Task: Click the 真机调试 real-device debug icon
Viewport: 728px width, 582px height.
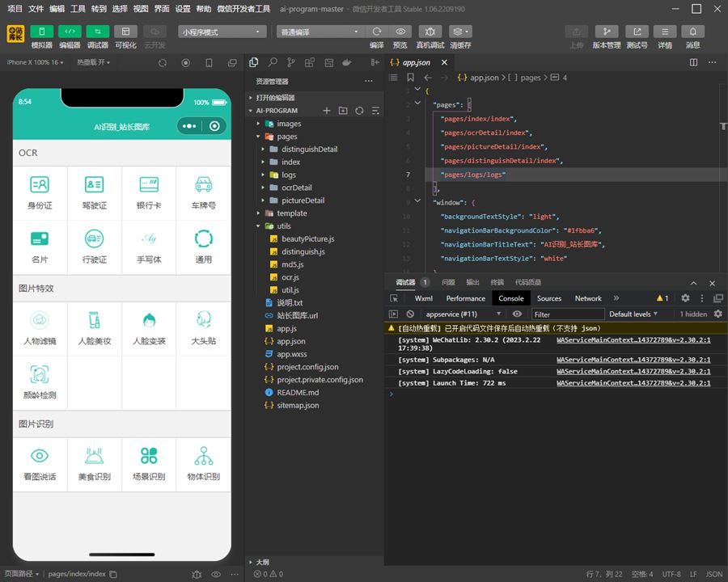Action: click(x=430, y=32)
